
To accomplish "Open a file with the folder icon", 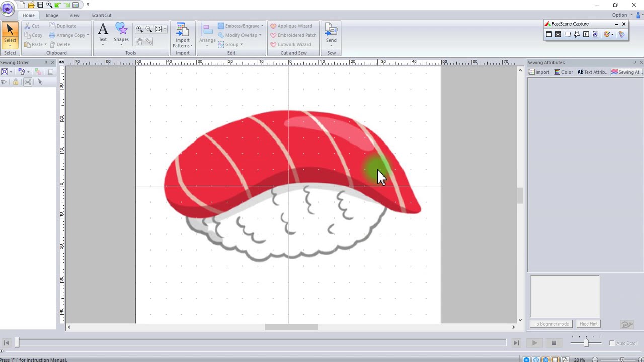I will pyautogui.click(x=31, y=5).
